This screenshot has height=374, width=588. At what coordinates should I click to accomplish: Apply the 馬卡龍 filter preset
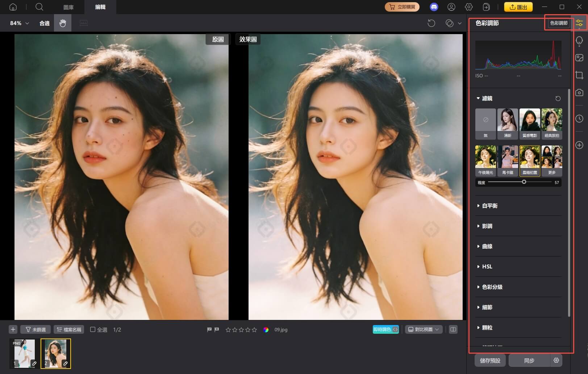tap(508, 161)
